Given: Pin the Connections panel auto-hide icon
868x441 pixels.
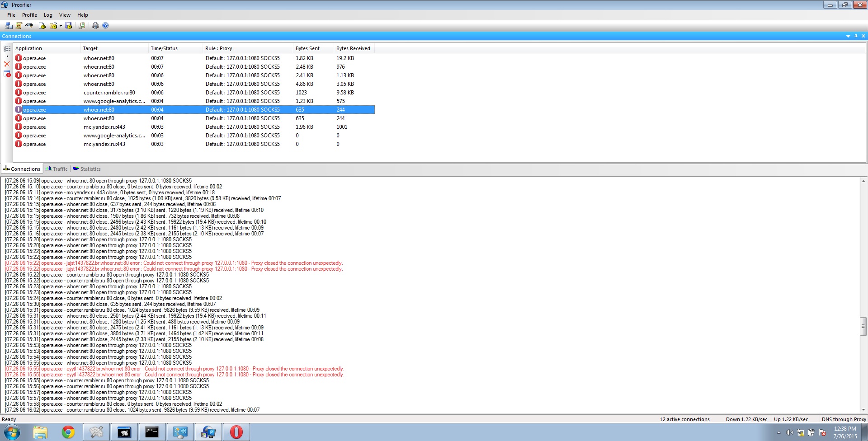Looking at the screenshot, I should click(856, 36).
